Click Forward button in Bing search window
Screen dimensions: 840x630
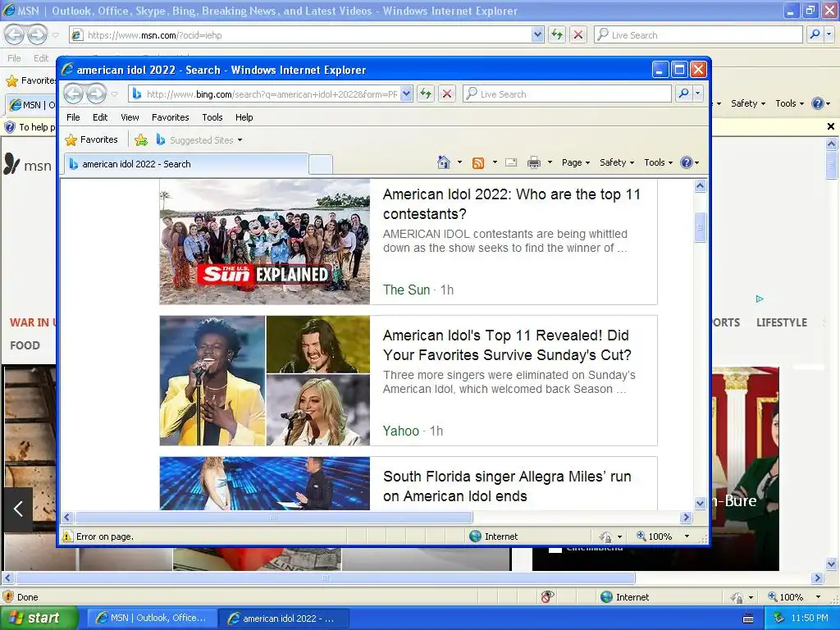point(97,94)
